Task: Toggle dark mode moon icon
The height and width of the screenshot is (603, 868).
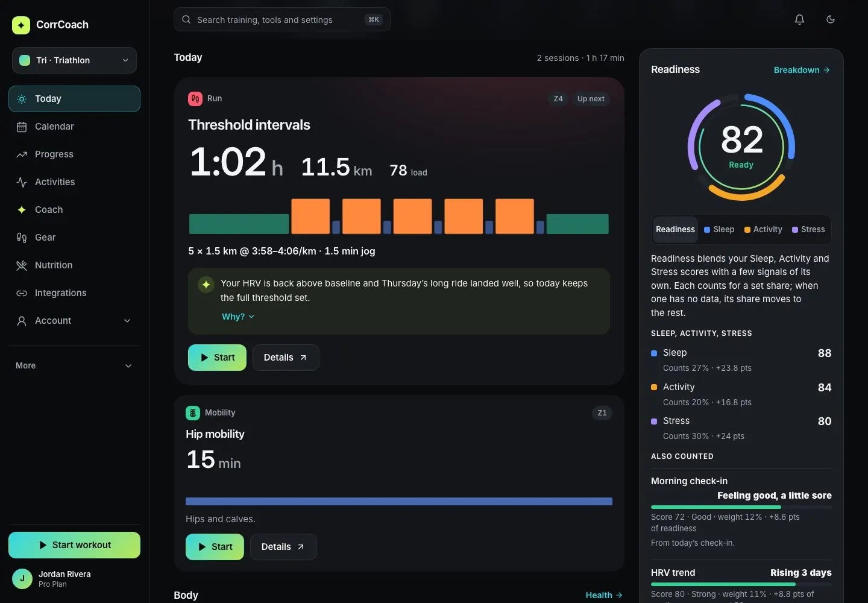Action: click(x=830, y=19)
